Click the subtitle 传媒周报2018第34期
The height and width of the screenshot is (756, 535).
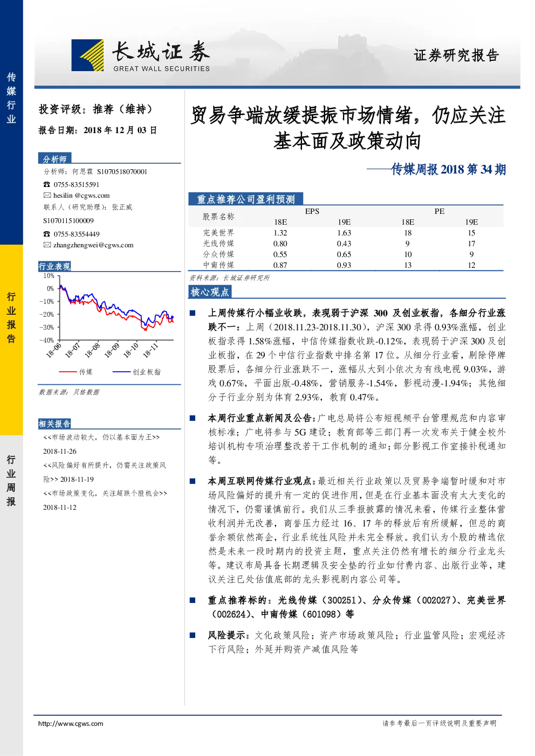click(x=449, y=169)
